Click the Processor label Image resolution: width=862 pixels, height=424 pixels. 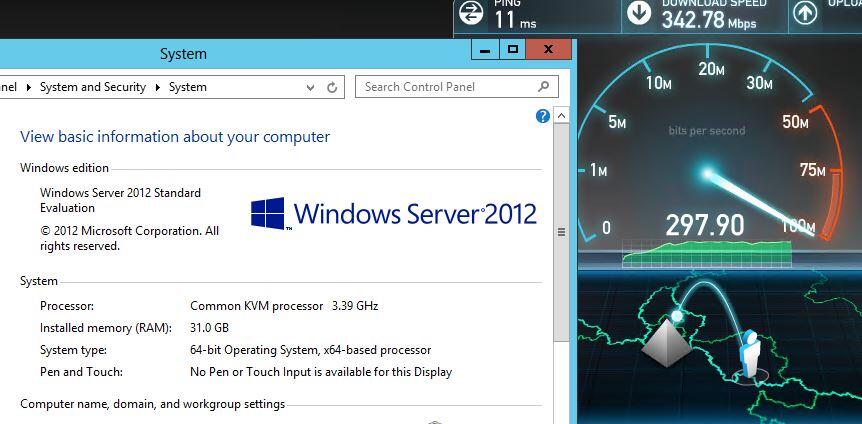tap(67, 306)
